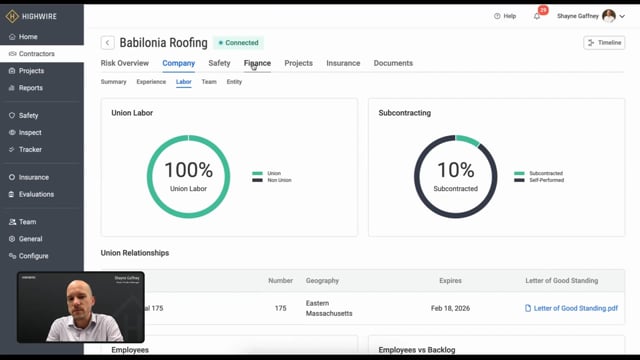Click the Timeline button icon
This screenshot has height=360, width=640.
click(x=591, y=42)
